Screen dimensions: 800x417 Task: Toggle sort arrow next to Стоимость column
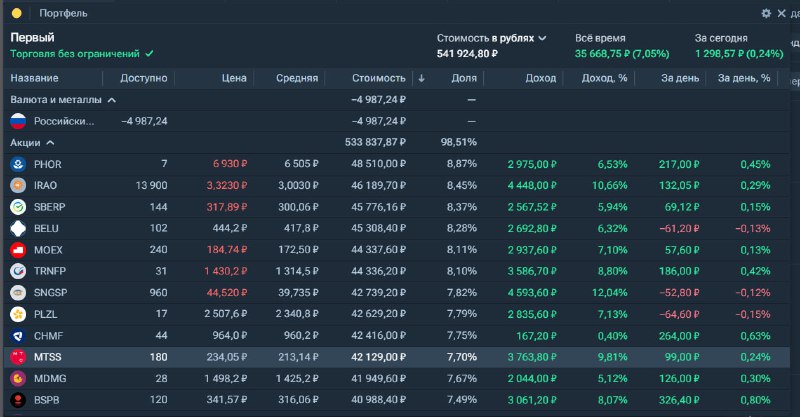point(421,78)
